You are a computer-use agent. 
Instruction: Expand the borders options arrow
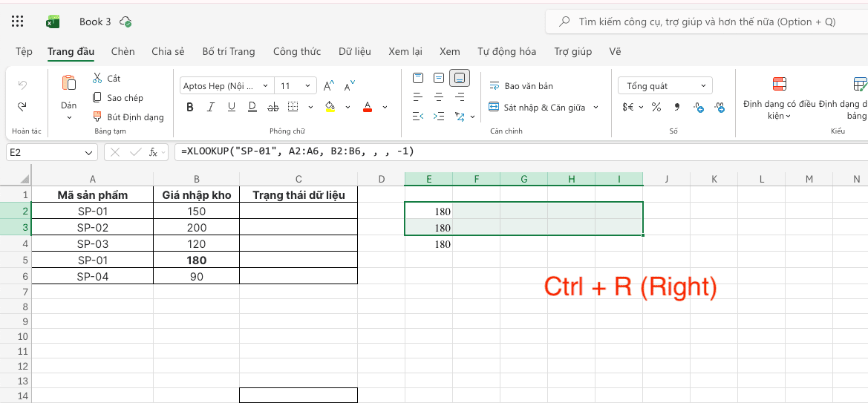point(310,107)
